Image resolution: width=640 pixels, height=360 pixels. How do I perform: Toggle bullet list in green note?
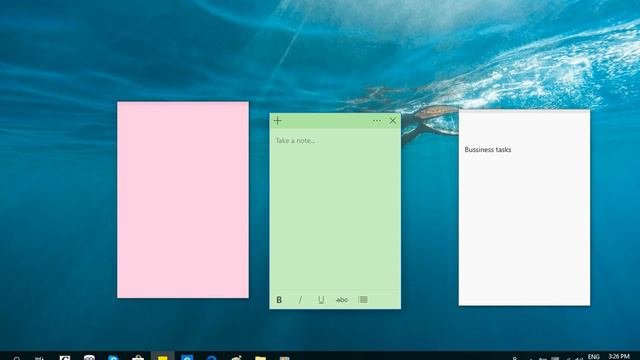pyautogui.click(x=363, y=300)
